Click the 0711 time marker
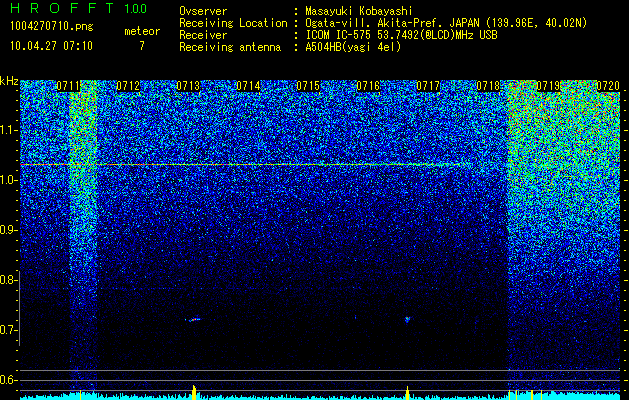 click(x=68, y=86)
